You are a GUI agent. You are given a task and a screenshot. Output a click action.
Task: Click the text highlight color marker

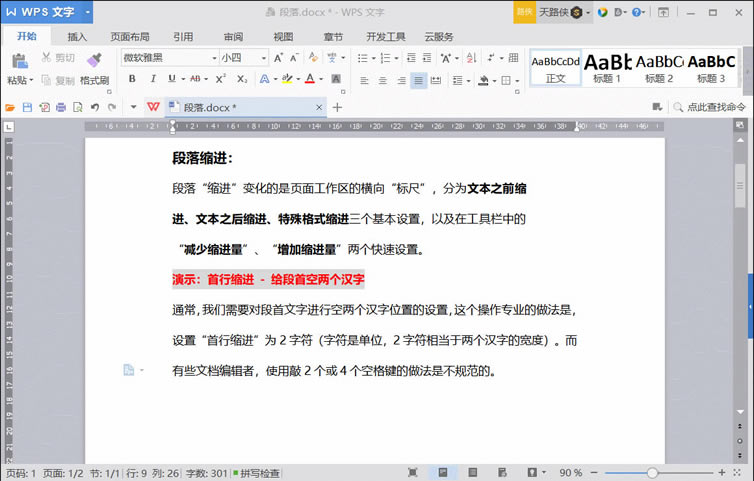(x=287, y=79)
